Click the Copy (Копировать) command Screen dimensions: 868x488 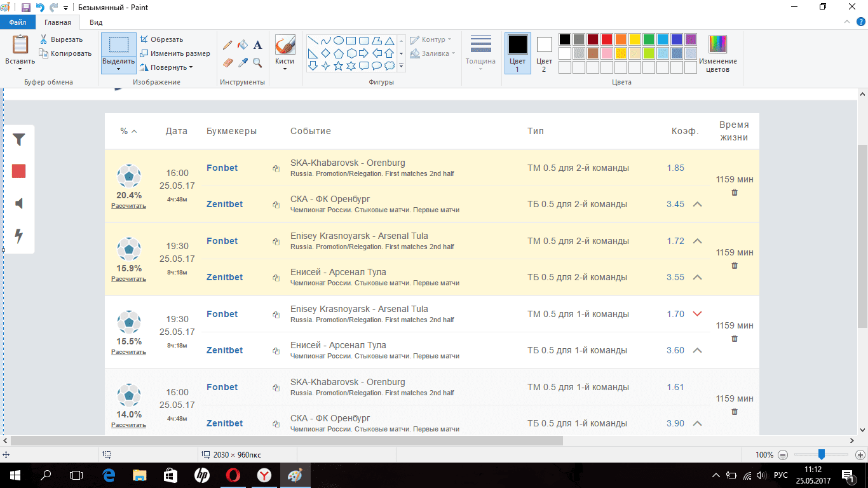point(65,53)
